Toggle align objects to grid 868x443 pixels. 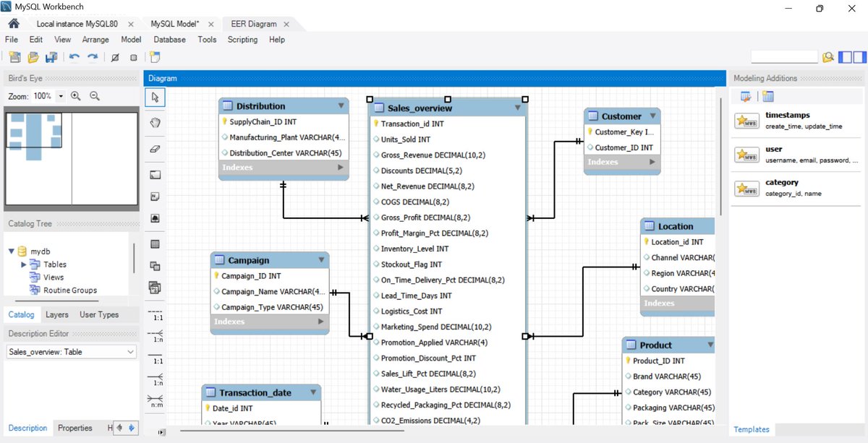pos(133,57)
